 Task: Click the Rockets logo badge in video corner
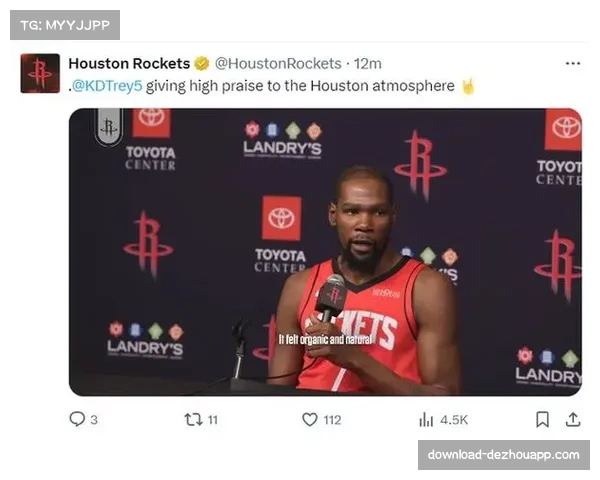coord(109,127)
